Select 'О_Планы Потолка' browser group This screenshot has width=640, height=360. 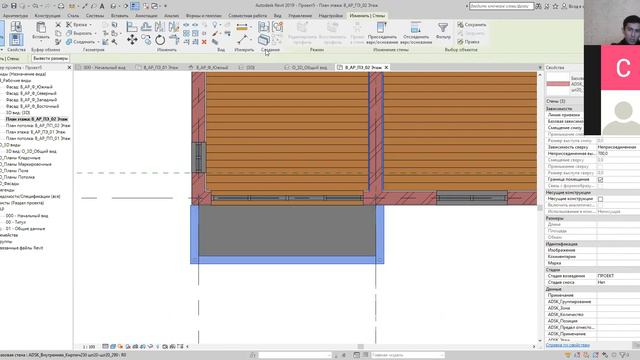pos(18,178)
